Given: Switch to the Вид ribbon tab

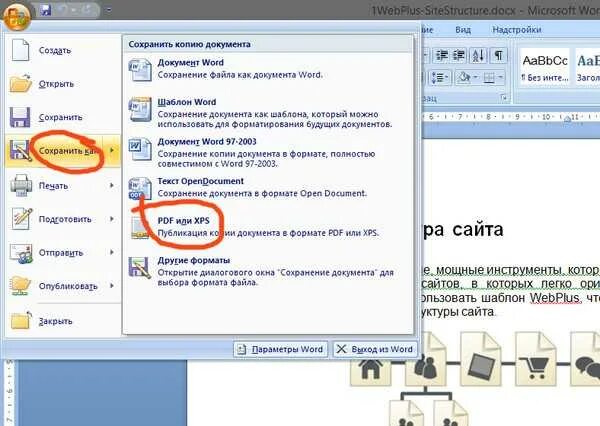Looking at the screenshot, I should pos(463,29).
